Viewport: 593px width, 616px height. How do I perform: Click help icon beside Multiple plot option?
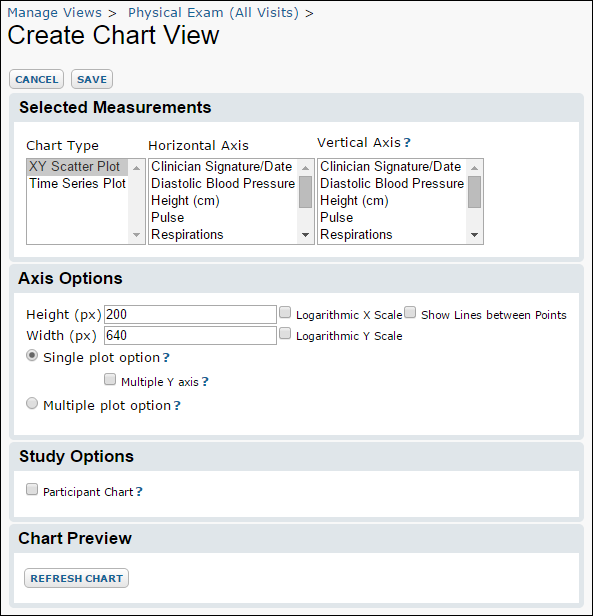pyautogui.click(x=177, y=405)
